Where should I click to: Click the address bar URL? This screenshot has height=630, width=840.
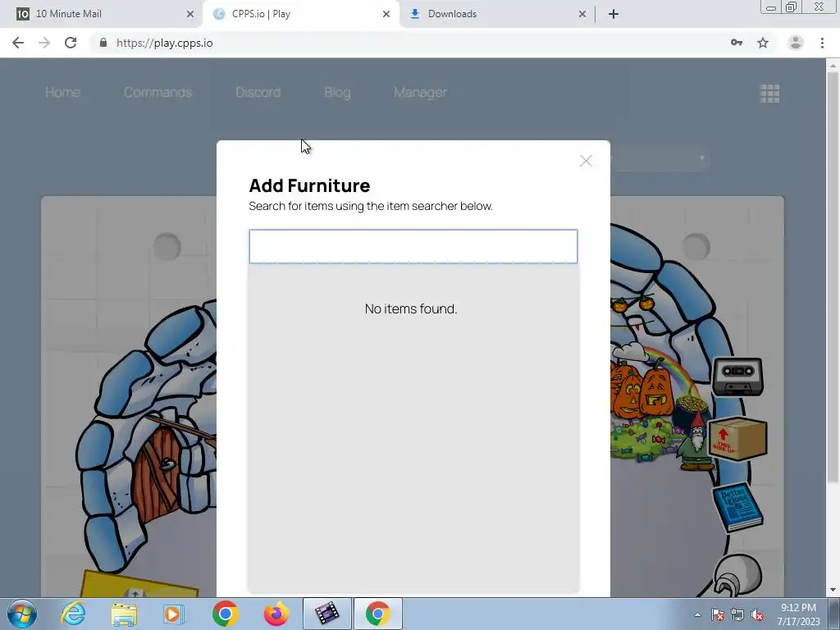(x=164, y=43)
